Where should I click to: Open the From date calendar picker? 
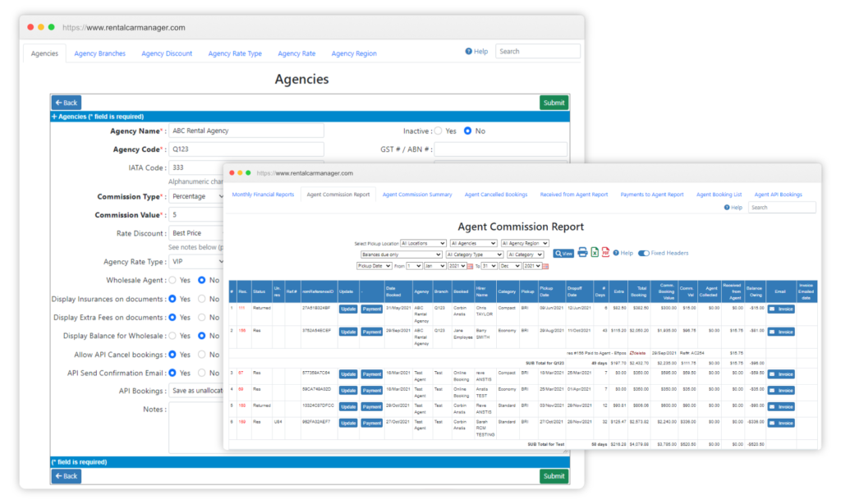471,267
